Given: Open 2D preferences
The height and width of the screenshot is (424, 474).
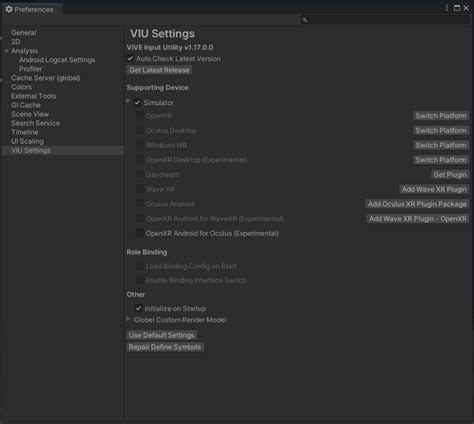Looking at the screenshot, I should pos(16,42).
